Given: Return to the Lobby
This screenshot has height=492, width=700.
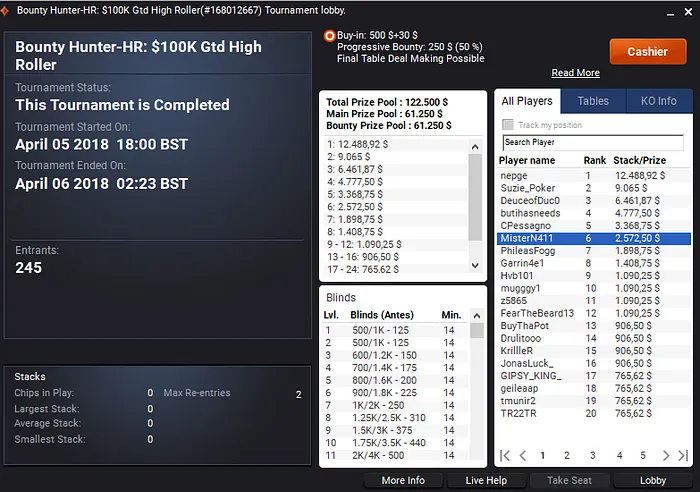Looking at the screenshot, I should 653,480.
